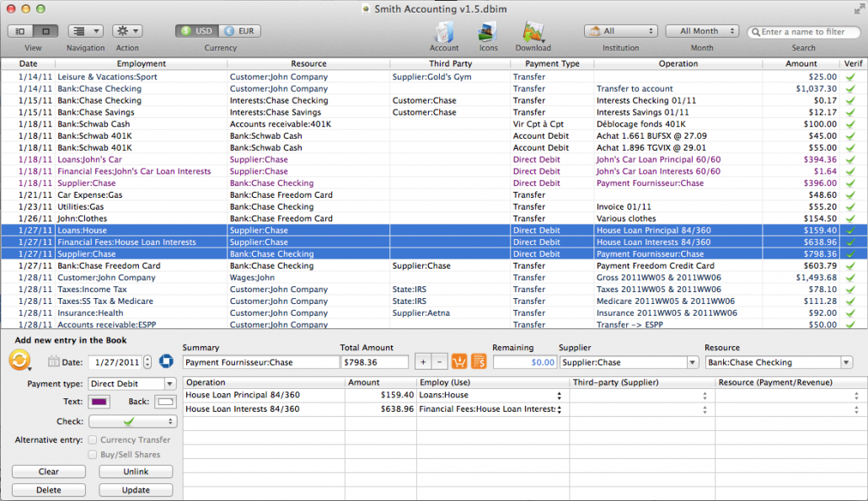Viewport: 868px width, 501px height.
Task: Select the Leisure & Vacations:Sport row
Action: pyautogui.click(x=434, y=77)
